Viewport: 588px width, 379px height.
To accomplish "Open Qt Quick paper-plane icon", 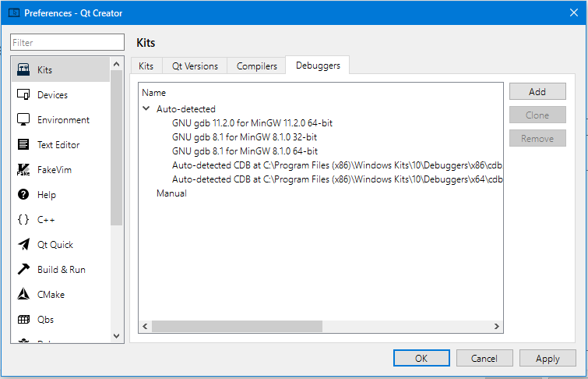I will click(23, 245).
